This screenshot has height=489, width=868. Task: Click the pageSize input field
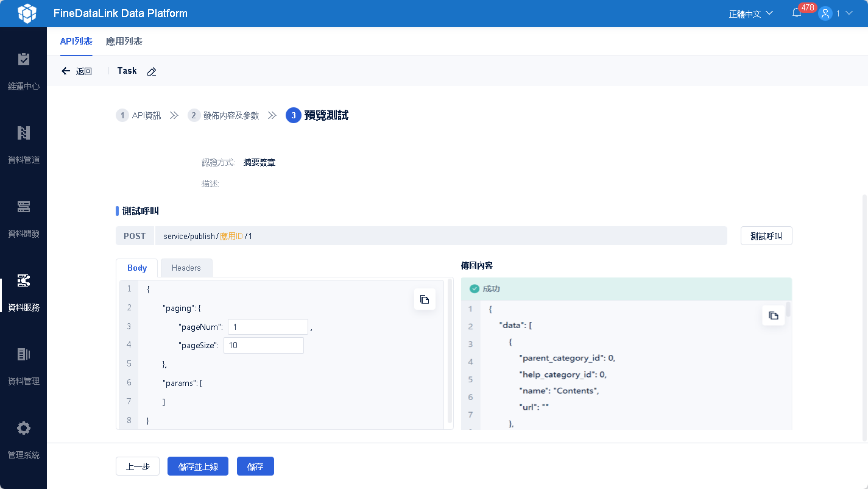click(x=263, y=345)
